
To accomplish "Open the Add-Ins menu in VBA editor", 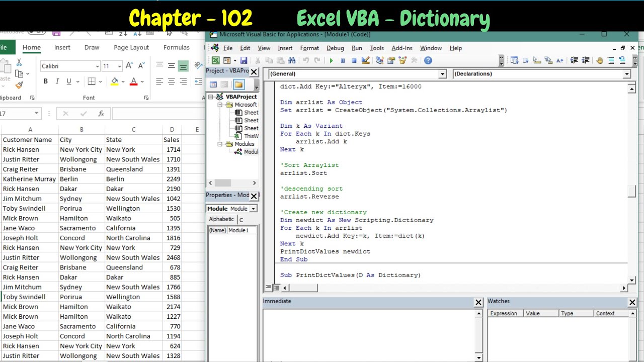I will [x=401, y=48].
